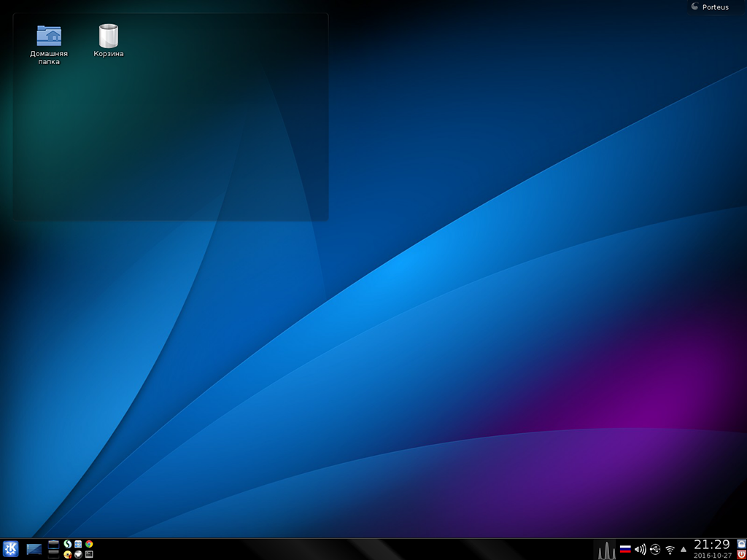Launch the green S-swirl app from the panel

(x=68, y=544)
